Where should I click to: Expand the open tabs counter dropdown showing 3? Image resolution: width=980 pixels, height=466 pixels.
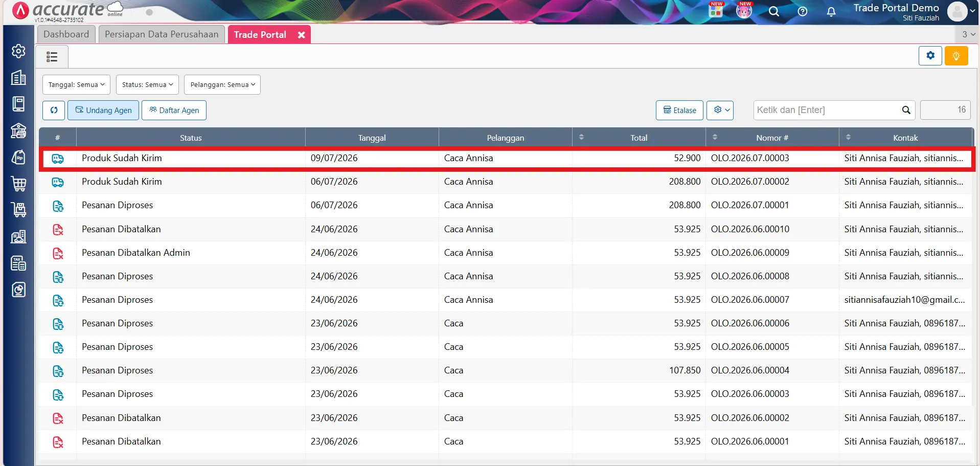pos(968,34)
